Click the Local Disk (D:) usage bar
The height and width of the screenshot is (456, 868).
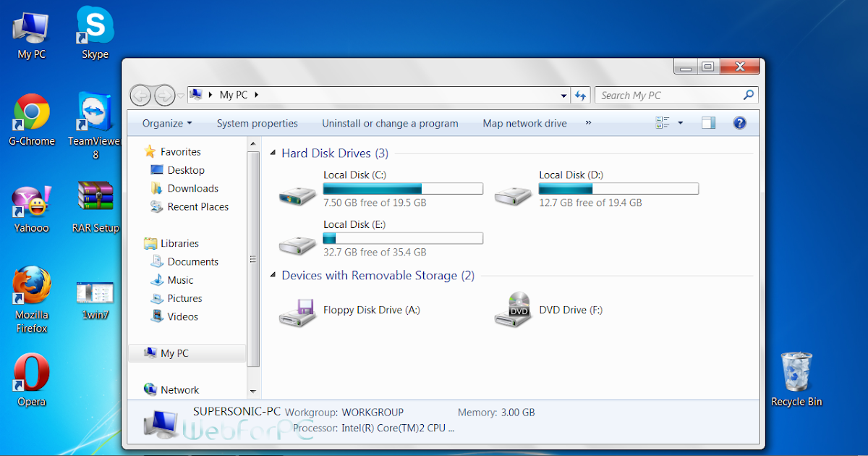click(x=618, y=189)
